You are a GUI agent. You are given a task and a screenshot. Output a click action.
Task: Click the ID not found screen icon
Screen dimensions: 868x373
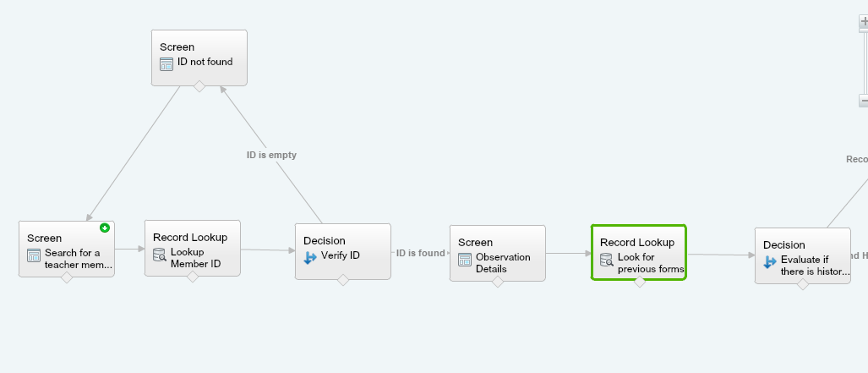pyautogui.click(x=167, y=63)
